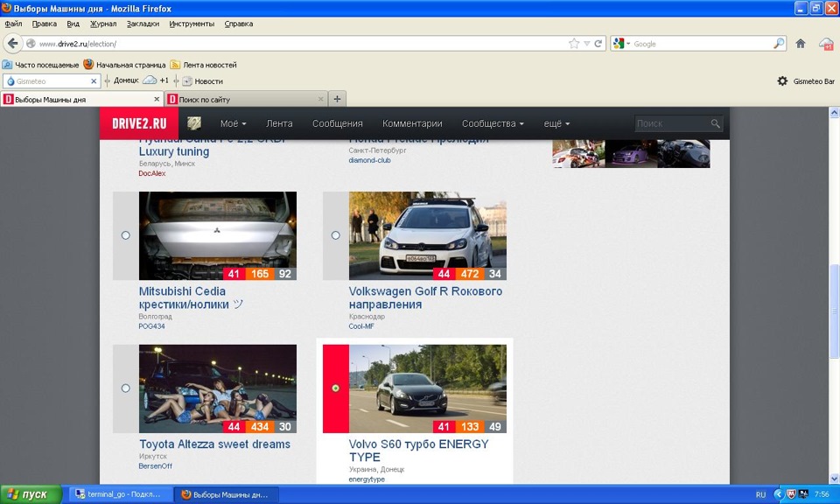Screen dimensions: 840x504
Task: Select radio for Toyota Altezza
Action: pos(125,388)
